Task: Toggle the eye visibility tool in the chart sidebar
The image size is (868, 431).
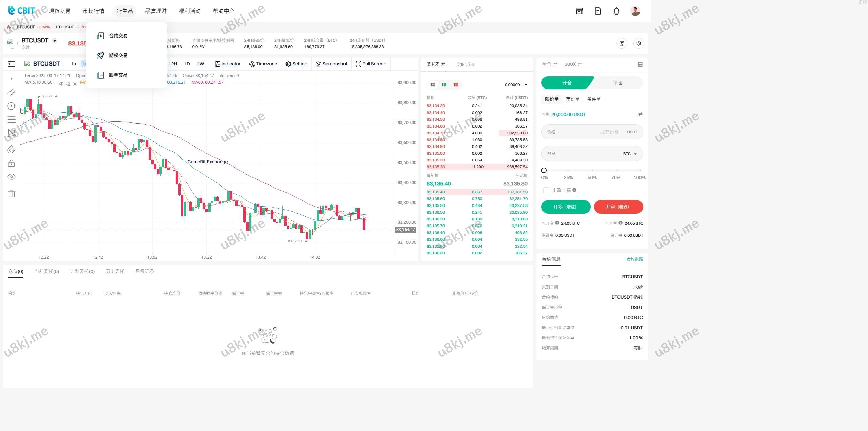Action: [x=12, y=177]
